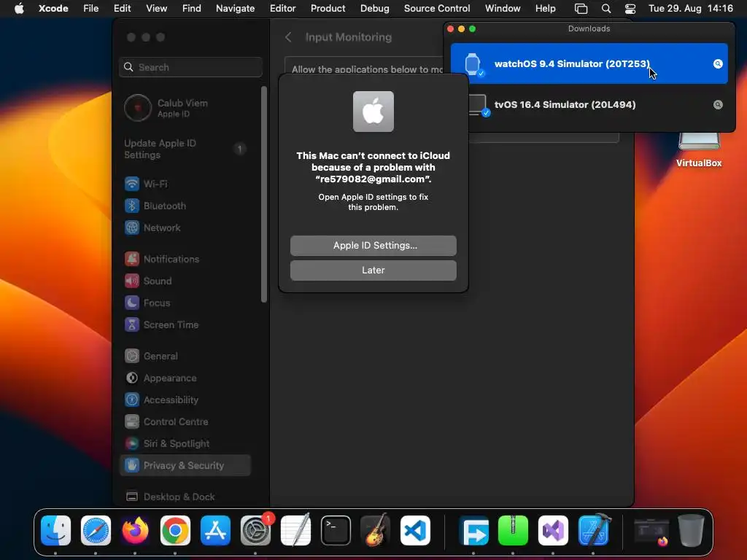Reveal watchOS 9.4 Simulator in Finder
This screenshot has width=747, height=560.
point(718,64)
